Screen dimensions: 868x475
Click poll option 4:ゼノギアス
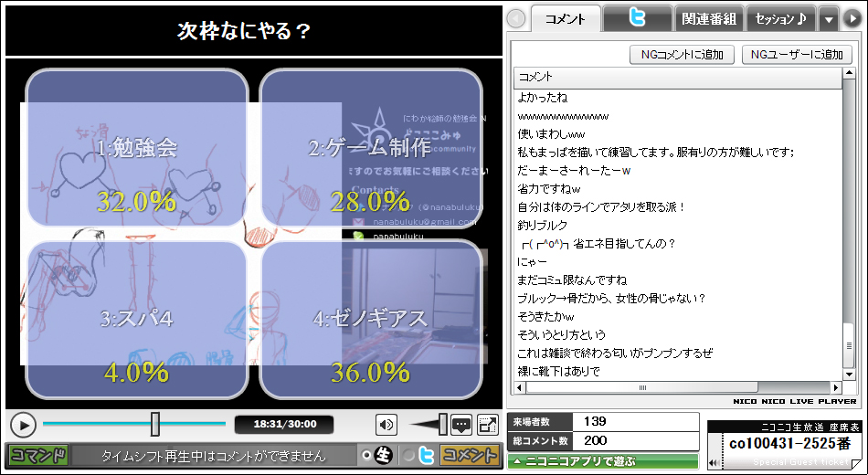click(370, 319)
